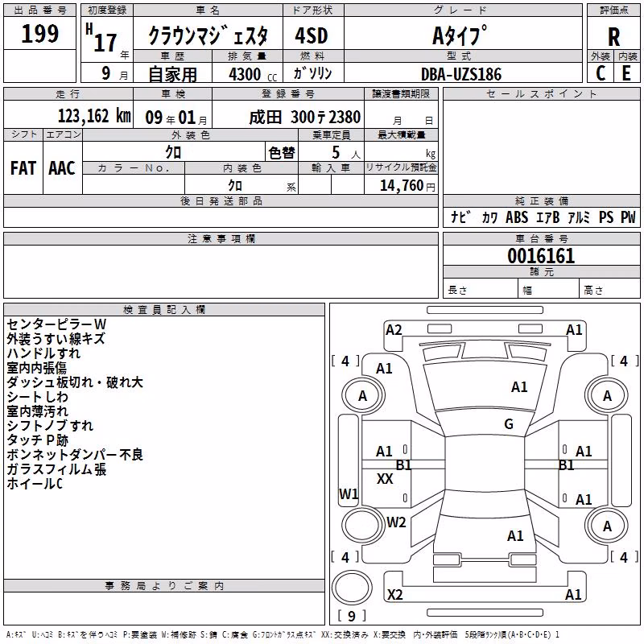This screenshot has width=644, height=644.
Task: Click the model code DBA-UZS186
Action: click(461, 74)
